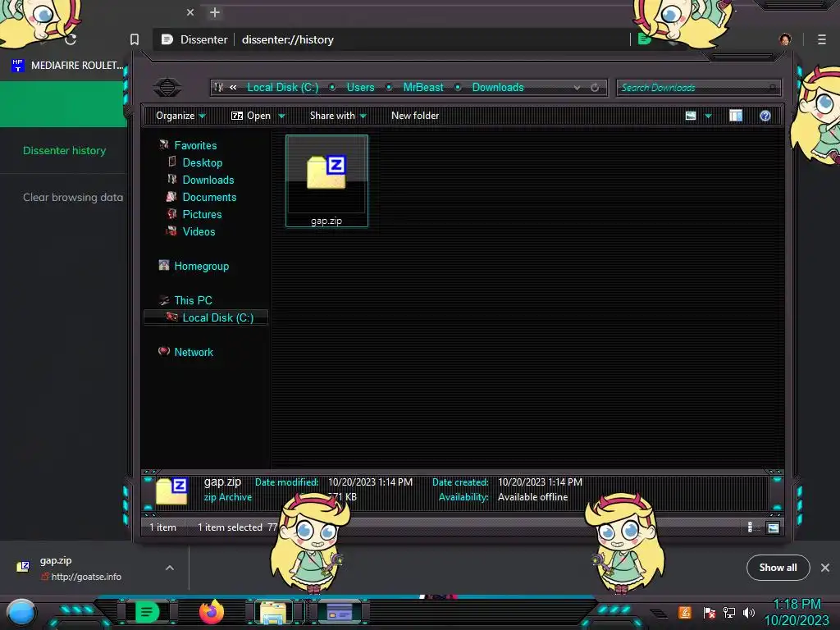
Task: Open gap.zip with the 7z Open button
Action: [251, 116]
